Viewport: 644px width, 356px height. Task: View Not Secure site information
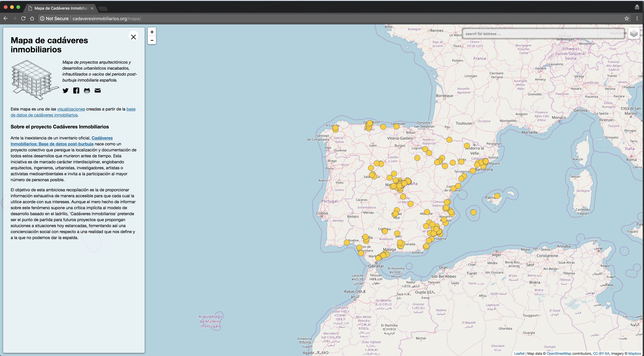[54, 19]
